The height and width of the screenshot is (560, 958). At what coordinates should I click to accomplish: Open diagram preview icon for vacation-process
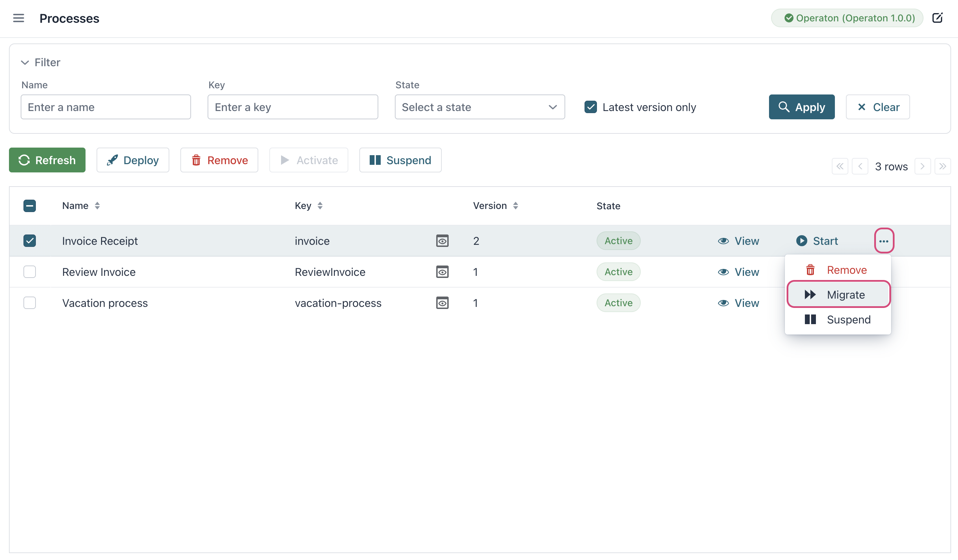click(442, 303)
